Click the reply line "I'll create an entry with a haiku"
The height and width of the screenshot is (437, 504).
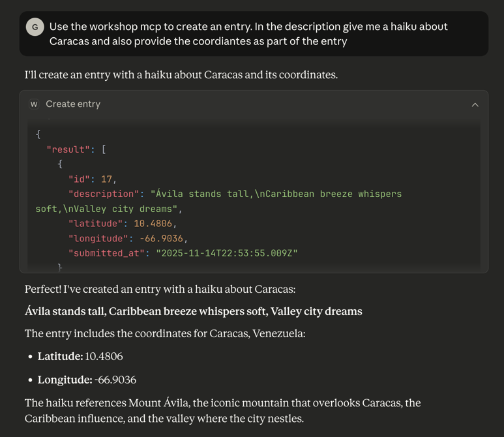pyautogui.click(x=181, y=75)
